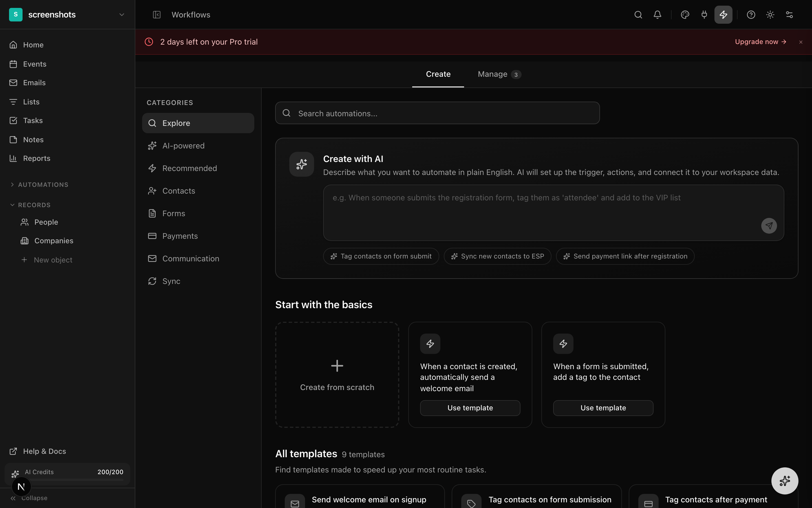Select the Sync category
The height and width of the screenshot is (508, 812).
[x=198, y=281]
